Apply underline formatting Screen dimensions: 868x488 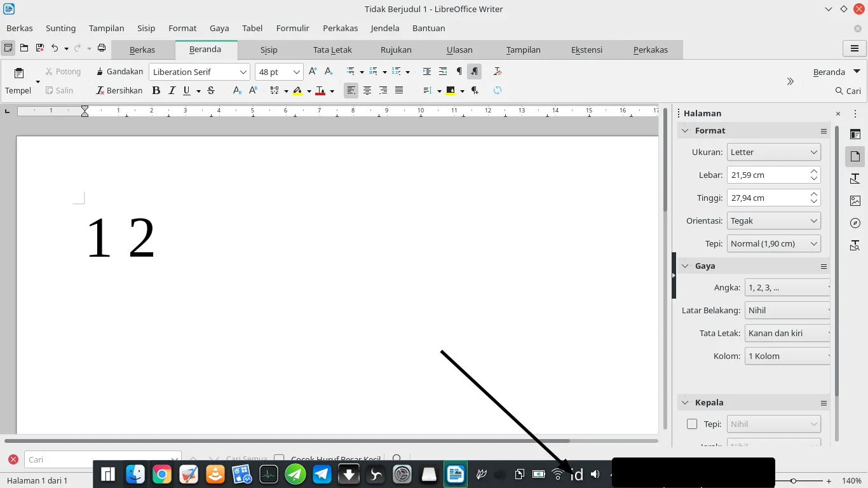pyautogui.click(x=187, y=91)
